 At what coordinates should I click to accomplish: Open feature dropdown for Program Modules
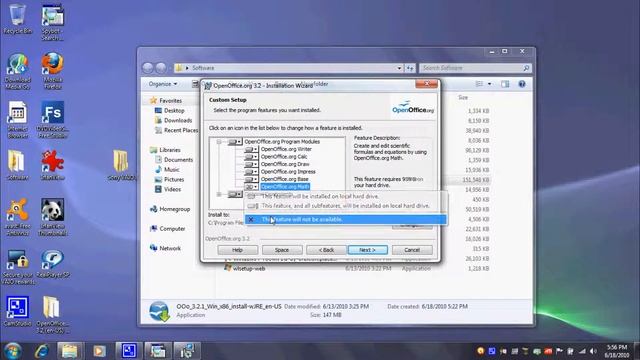235,142
